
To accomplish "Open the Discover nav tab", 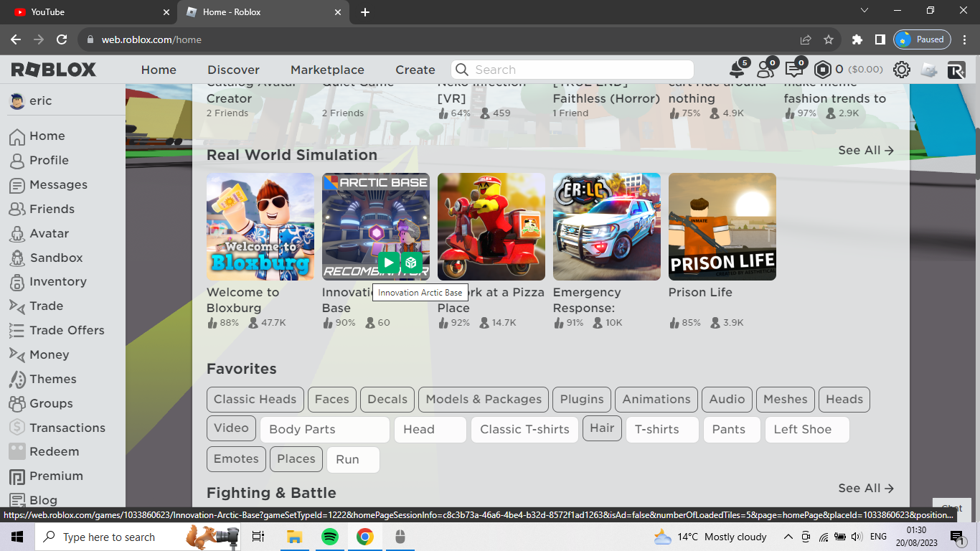I will 233,70.
